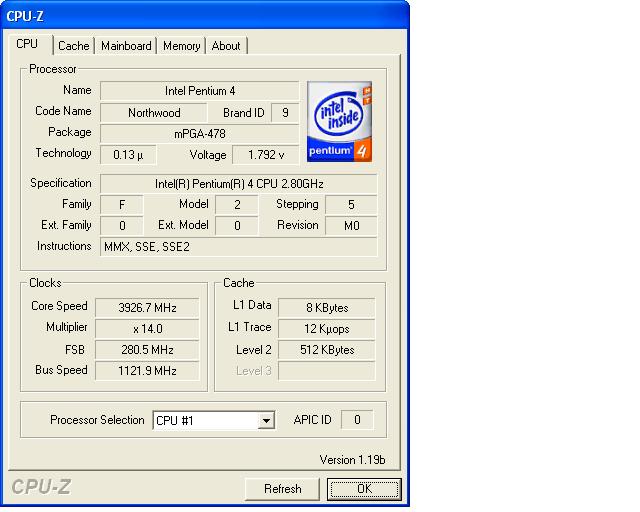The image size is (640, 512).
Task: Click the Instructions field showing MMX, SSE
Action: click(x=238, y=247)
